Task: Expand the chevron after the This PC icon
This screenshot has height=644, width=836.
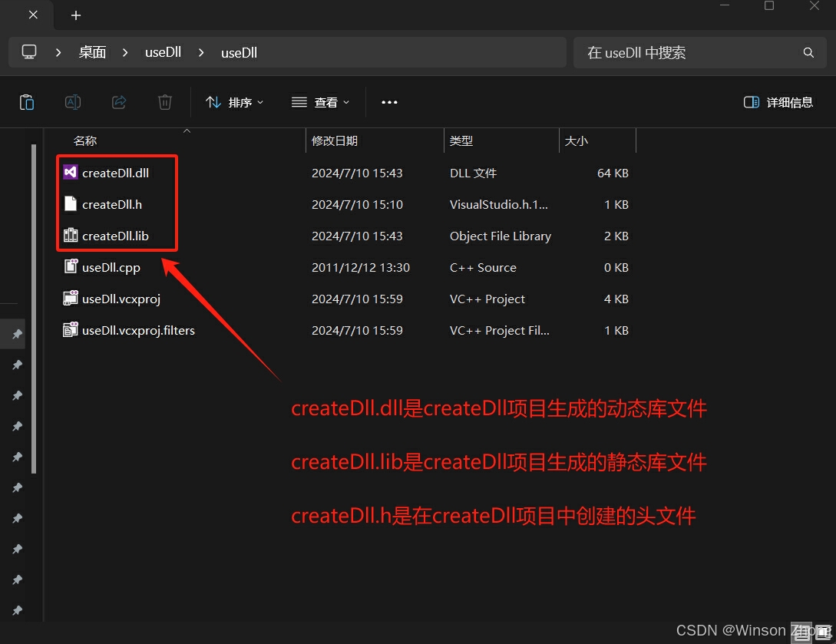Action: point(58,53)
